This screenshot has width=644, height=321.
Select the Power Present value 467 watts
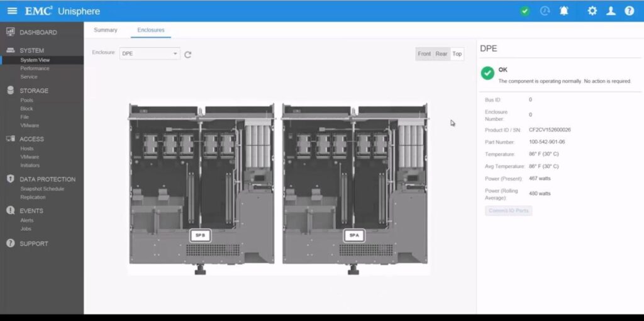coord(540,178)
